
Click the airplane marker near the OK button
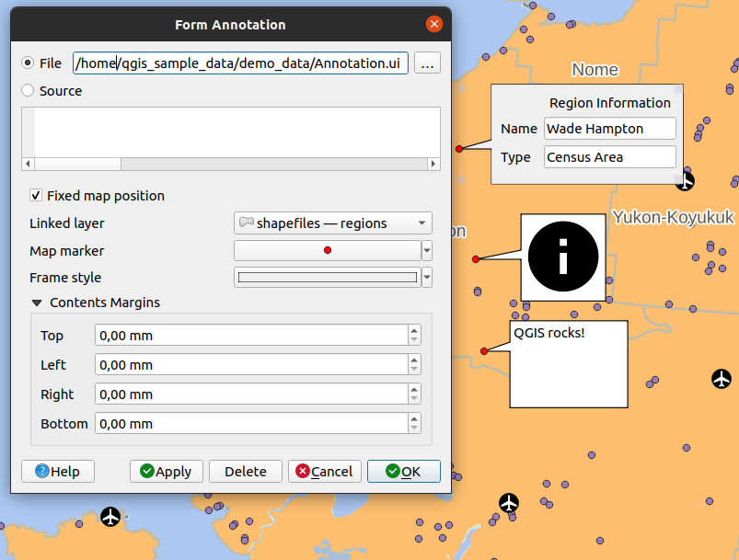(509, 502)
